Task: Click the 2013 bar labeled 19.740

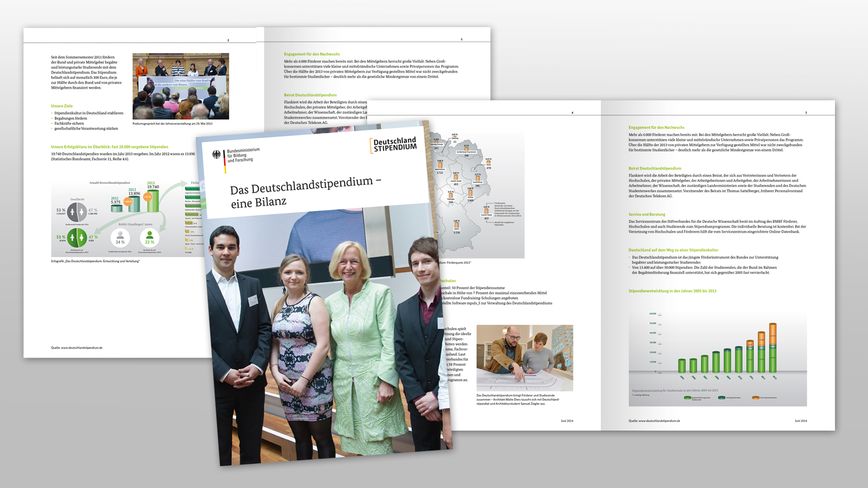Action: (x=153, y=201)
